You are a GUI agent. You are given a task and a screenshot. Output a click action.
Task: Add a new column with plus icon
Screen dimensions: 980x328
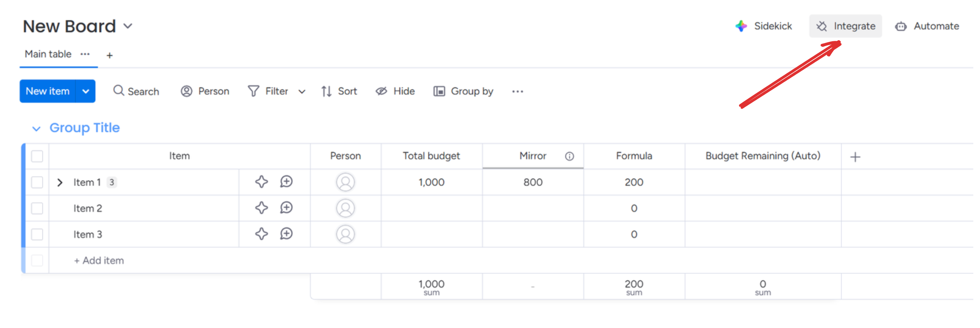[x=855, y=157]
